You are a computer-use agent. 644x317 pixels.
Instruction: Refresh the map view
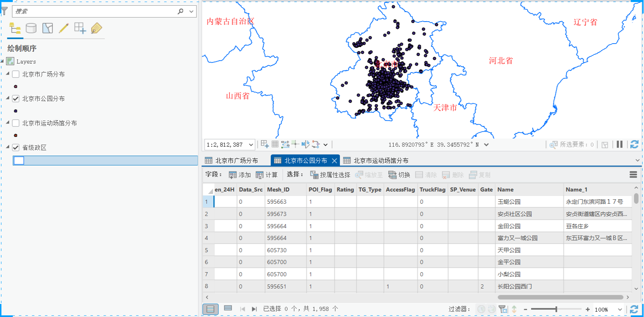coord(634,144)
